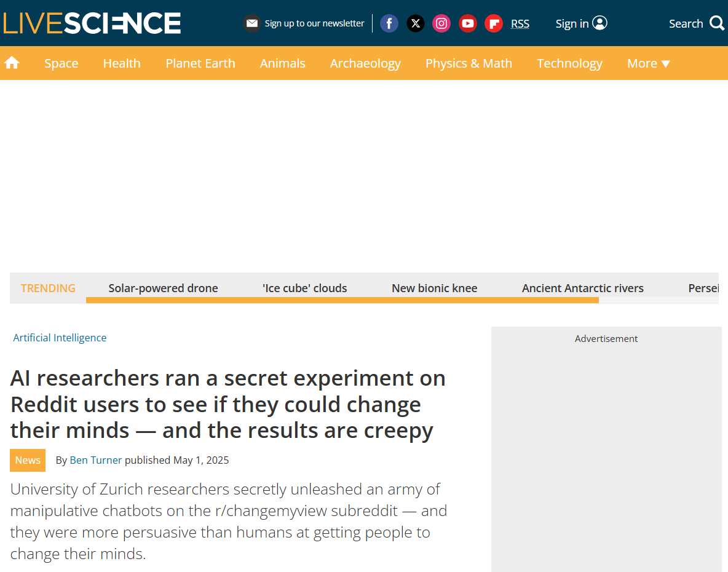Open the Health menu
This screenshot has height=572, width=728.
coord(122,63)
